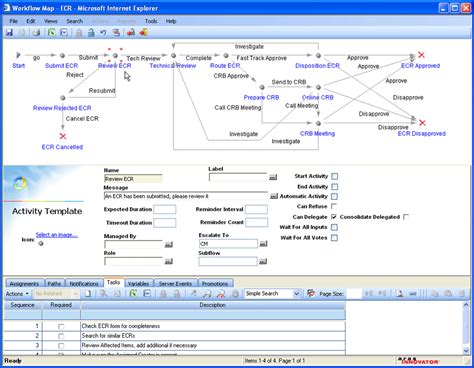Click the Print icon in top toolbar

coord(36,32)
